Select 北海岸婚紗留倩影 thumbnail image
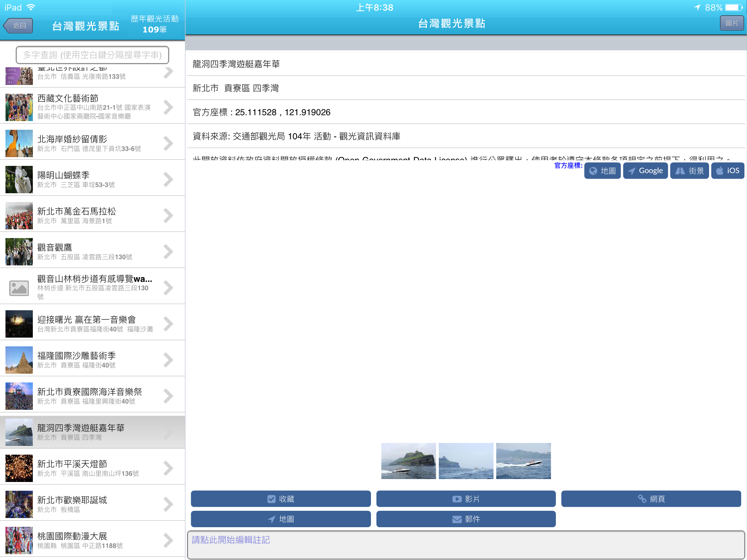The height and width of the screenshot is (560, 747). 19,143
